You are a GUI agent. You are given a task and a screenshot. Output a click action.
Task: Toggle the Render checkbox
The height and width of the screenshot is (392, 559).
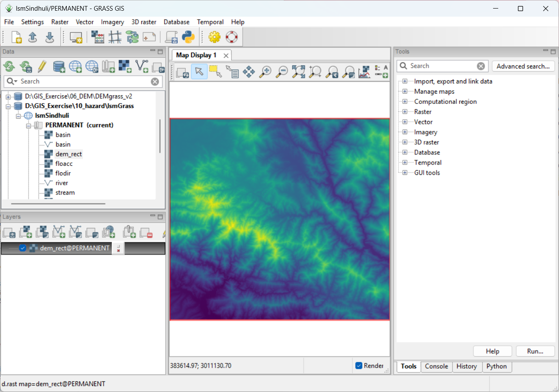359,365
